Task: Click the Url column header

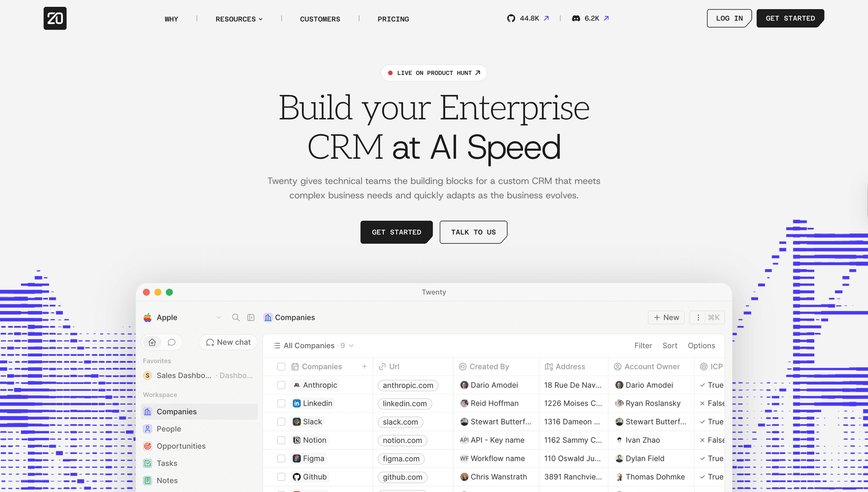Action: coord(413,367)
